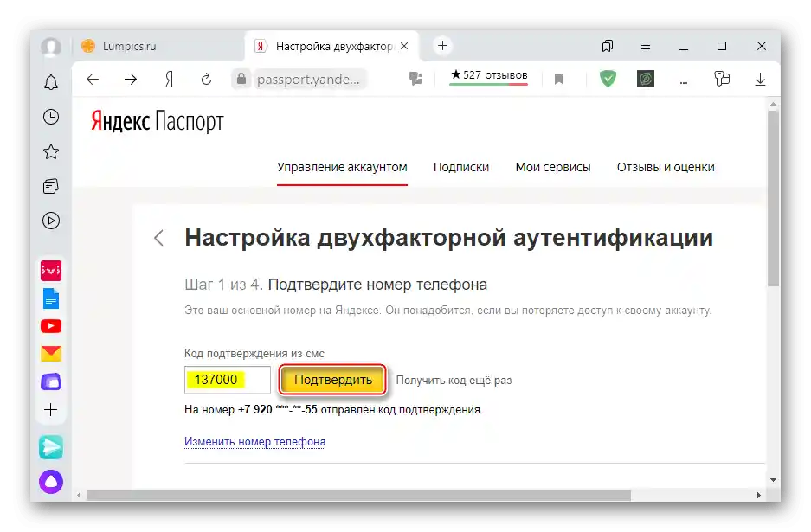This screenshot has height=532, width=811.
Task: Launch the ivi app from sidebar
Action: [x=51, y=271]
